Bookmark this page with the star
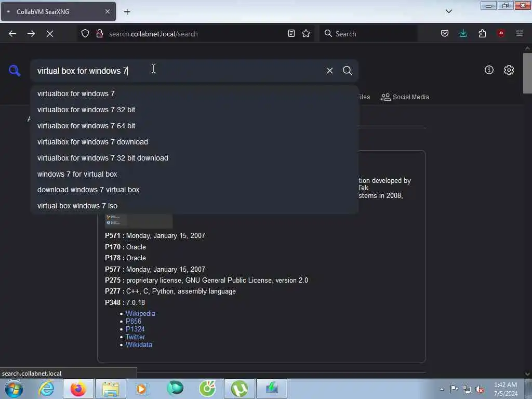Screen dimensions: 532x399 [x=306, y=33]
